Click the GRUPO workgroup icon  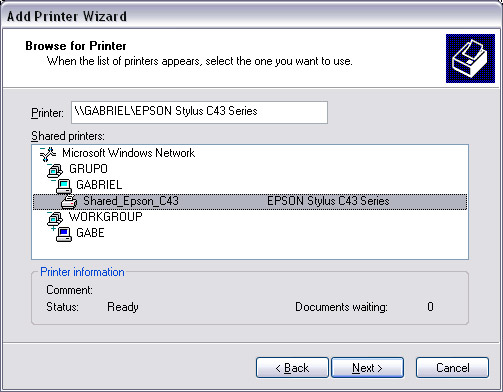coord(55,171)
